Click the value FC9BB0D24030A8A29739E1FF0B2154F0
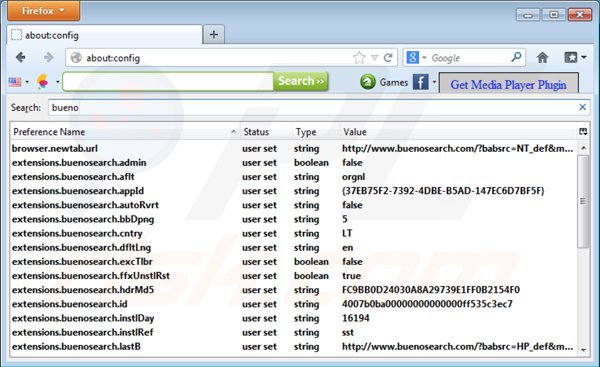Screen dimensions: 600x367 coord(431,290)
